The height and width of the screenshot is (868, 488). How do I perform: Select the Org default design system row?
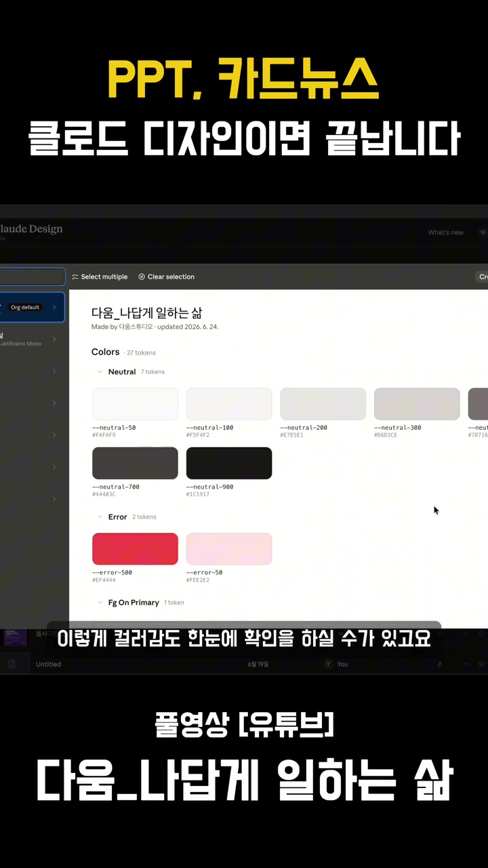pos(32,307)
